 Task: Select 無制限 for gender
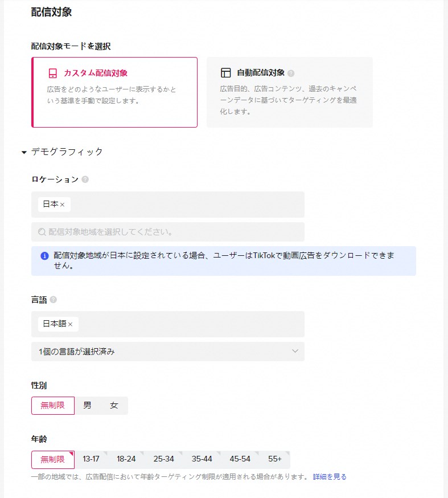click(52, 406)
